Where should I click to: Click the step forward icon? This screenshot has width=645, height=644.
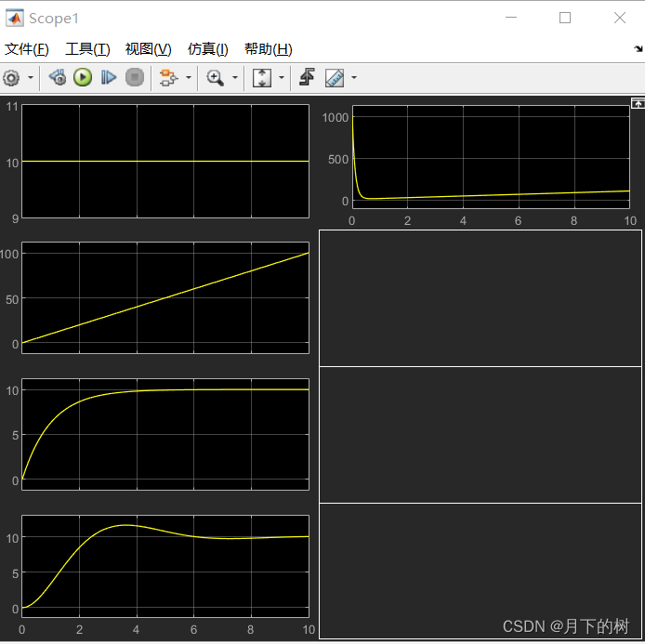tap(109, 77)
